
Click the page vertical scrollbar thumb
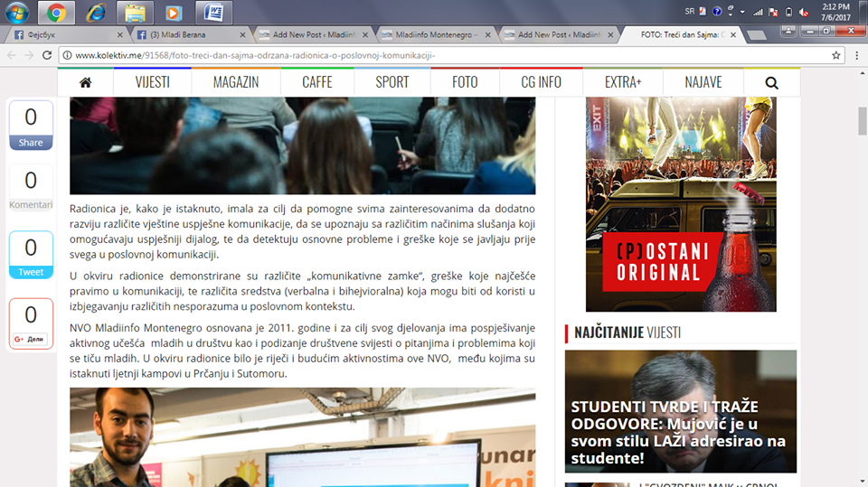coord(862,121)
